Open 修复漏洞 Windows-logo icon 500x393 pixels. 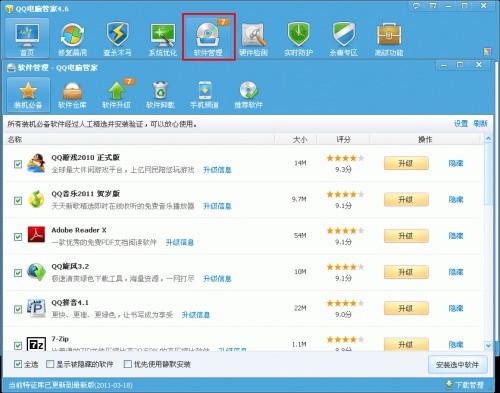[72, 38]
